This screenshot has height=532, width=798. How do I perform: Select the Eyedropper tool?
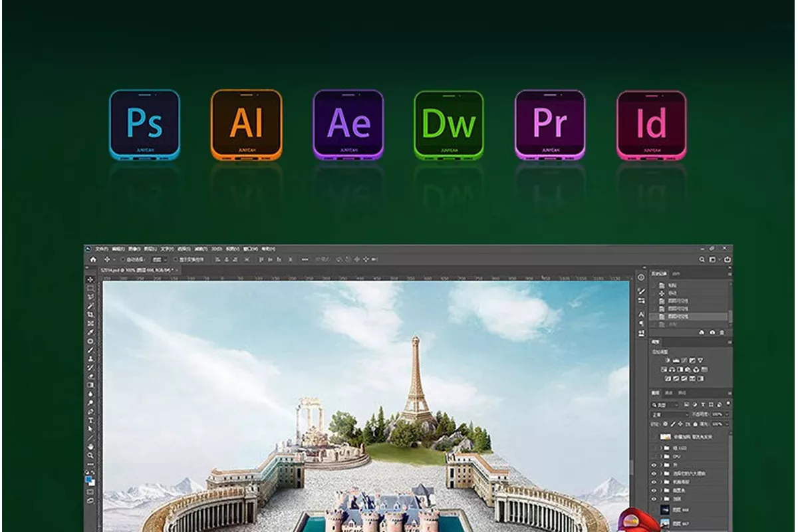pos(91,332)
